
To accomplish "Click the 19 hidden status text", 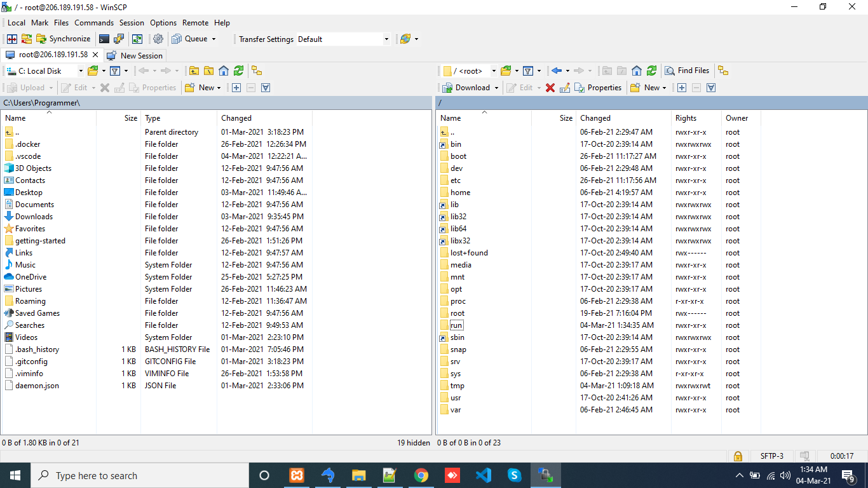I will click(x=414, y=442).
